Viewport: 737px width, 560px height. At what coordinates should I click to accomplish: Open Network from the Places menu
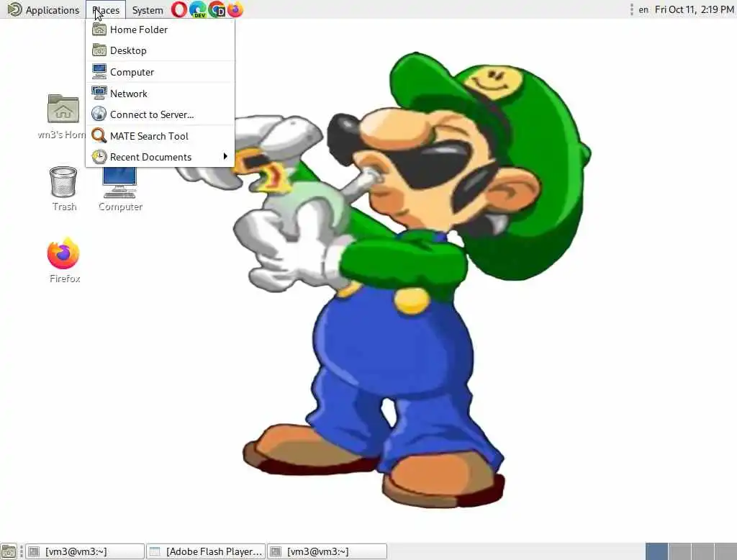click(x=160, y=94)
